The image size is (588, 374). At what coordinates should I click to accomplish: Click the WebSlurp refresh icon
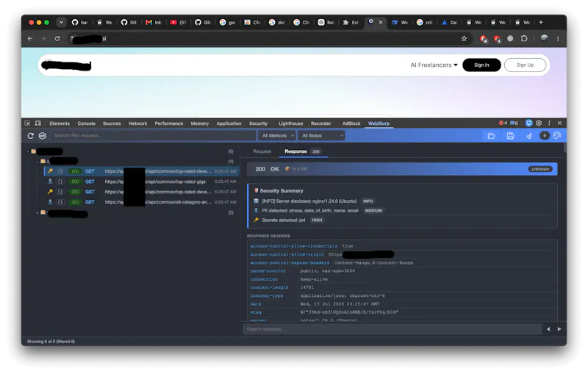coord(31,136)
